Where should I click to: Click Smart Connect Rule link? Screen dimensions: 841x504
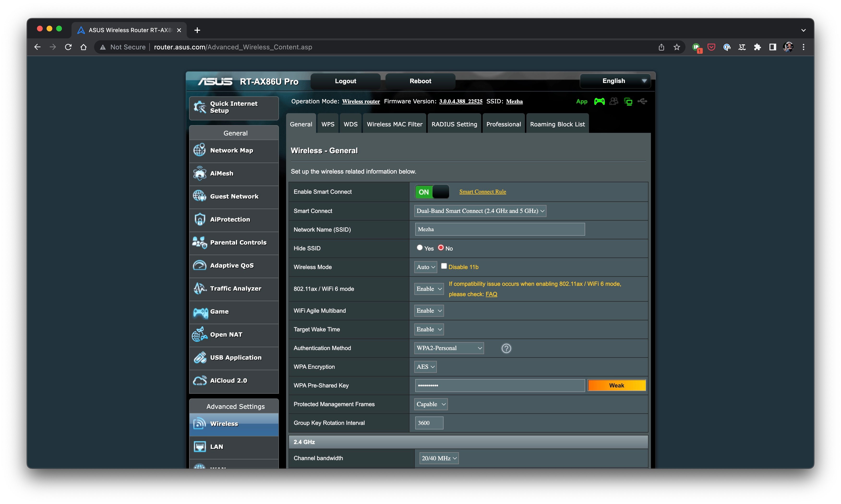[x=482, y=191]
